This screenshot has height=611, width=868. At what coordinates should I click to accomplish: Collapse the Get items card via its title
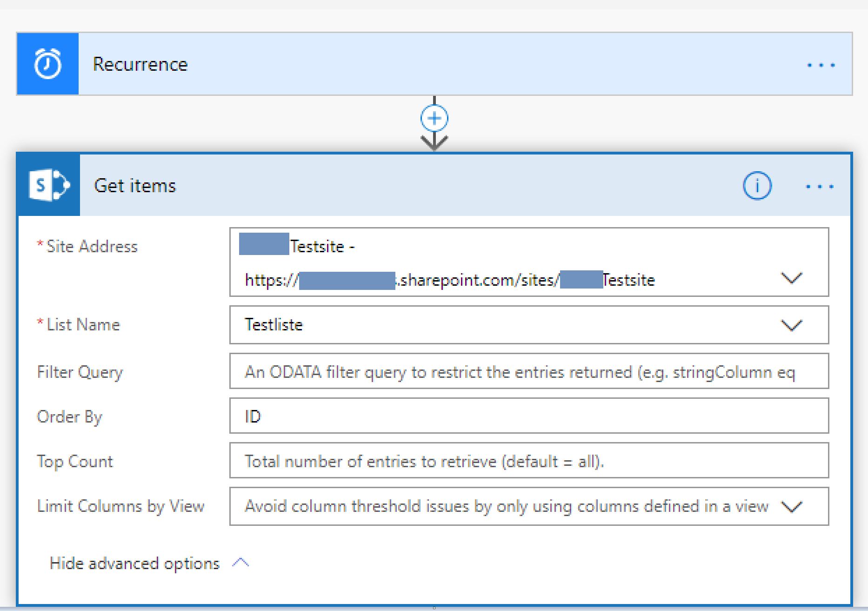(x=135, y=186)
